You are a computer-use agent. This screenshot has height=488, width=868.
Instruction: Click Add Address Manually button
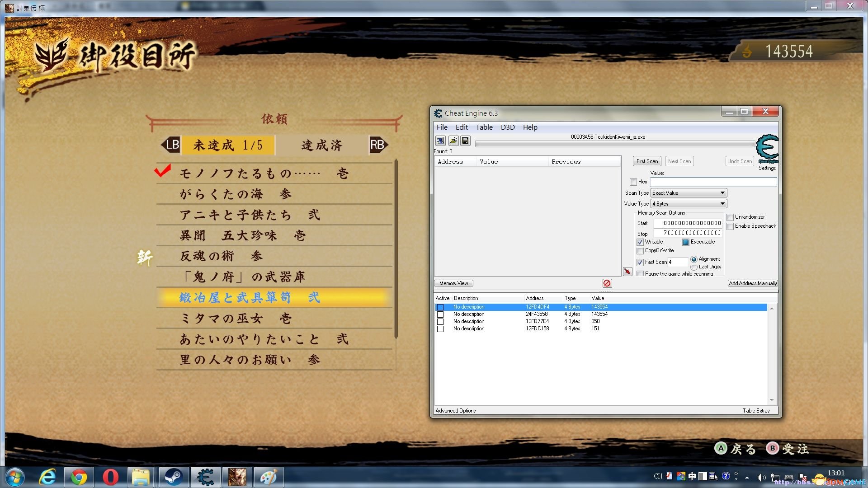coord(753,283)
